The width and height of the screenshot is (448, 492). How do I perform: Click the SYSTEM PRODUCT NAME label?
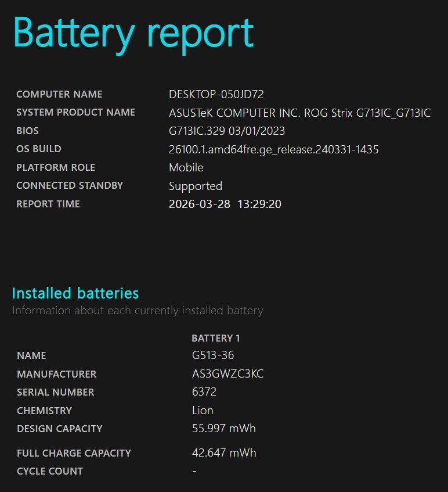(75, 112)
